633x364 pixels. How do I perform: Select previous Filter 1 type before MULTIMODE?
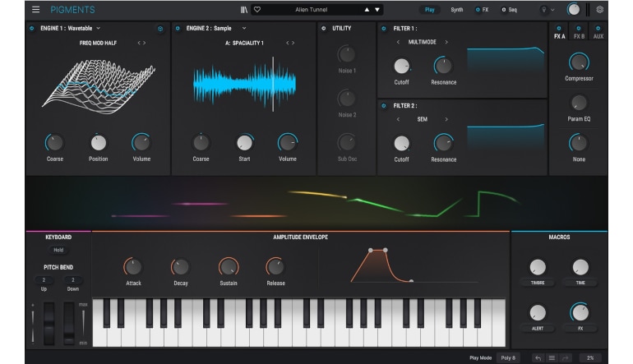(398, 42)
